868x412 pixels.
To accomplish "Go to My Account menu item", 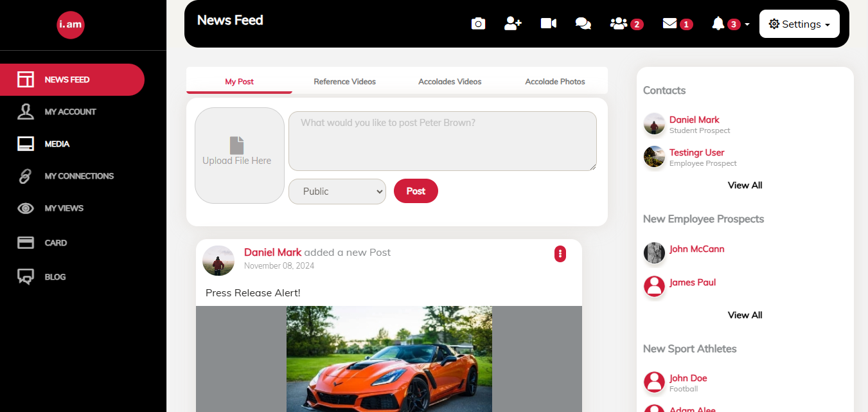I will [70, 112].
